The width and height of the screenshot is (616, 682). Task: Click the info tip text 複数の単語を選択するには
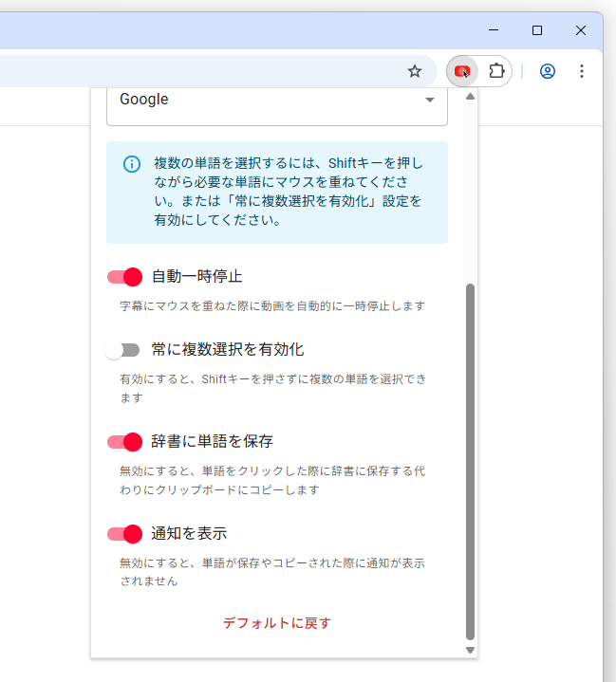(x=289, y=192)
